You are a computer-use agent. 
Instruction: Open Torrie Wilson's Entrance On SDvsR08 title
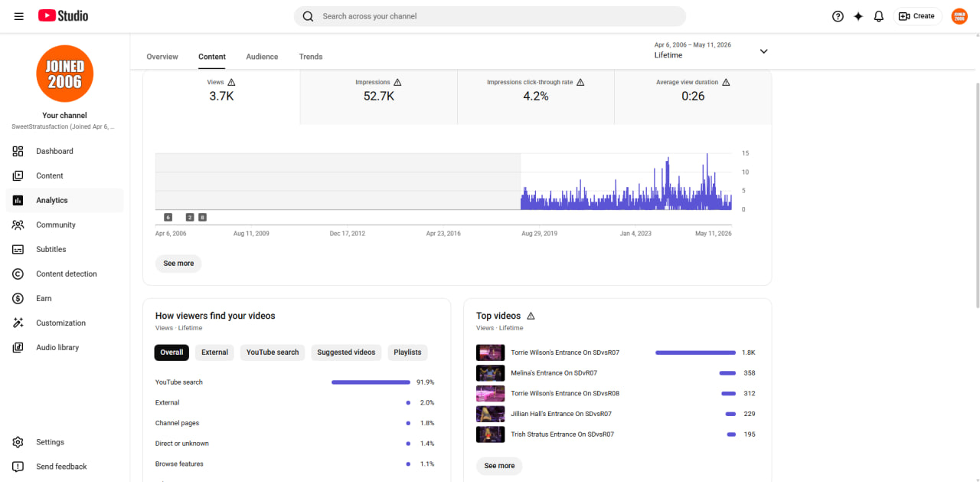click(565, 393)
